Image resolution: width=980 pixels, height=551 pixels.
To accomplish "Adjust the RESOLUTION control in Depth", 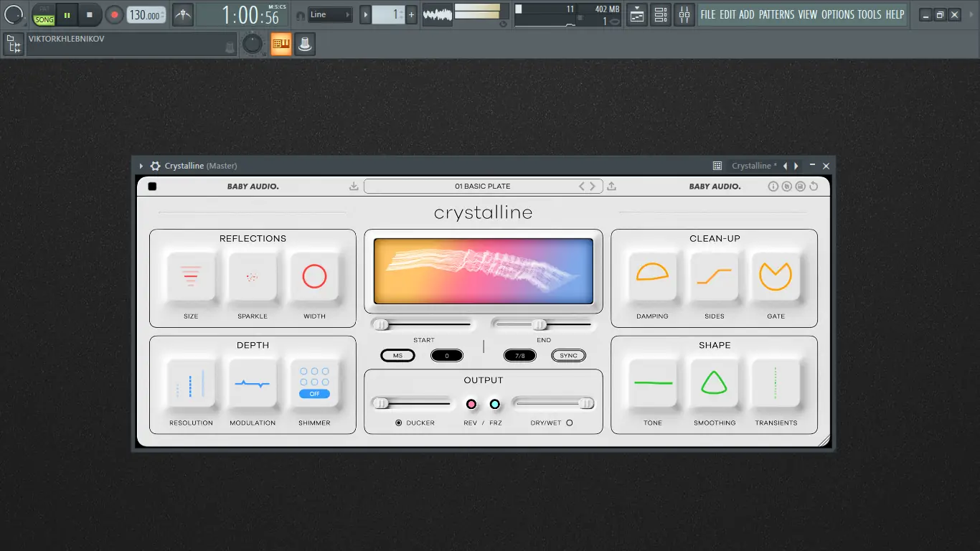I will click(191, 383).
